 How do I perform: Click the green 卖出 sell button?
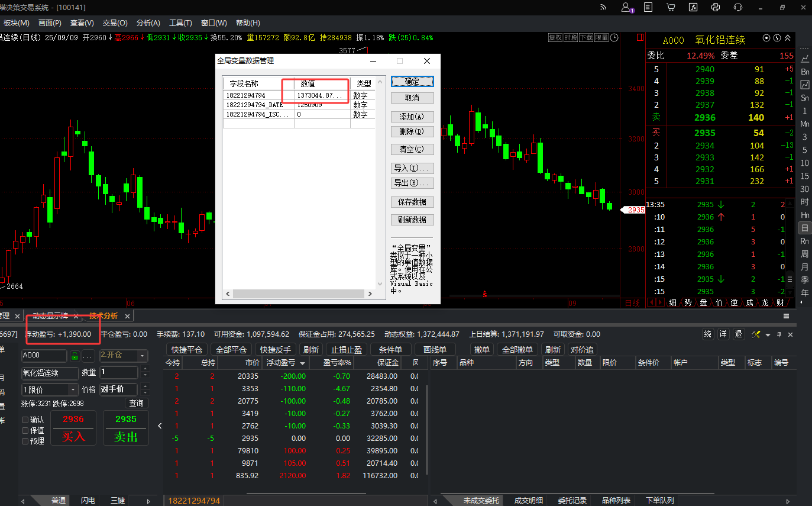pos(125,428)
